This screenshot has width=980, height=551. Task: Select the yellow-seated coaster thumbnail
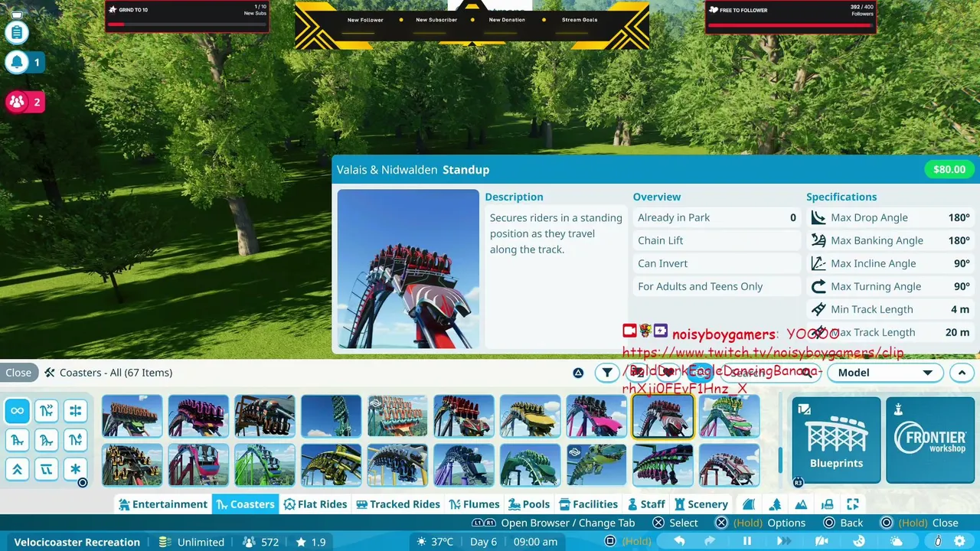click(530, 416)
